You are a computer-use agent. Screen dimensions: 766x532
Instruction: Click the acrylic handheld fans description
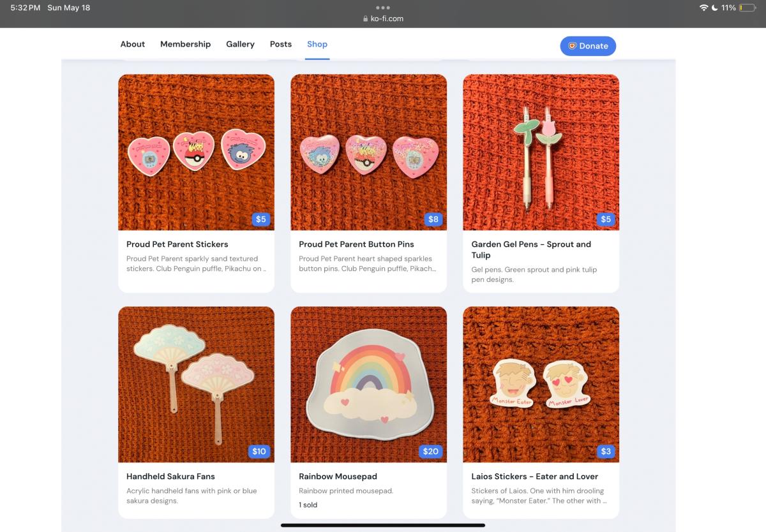click(x=191, y=496)
